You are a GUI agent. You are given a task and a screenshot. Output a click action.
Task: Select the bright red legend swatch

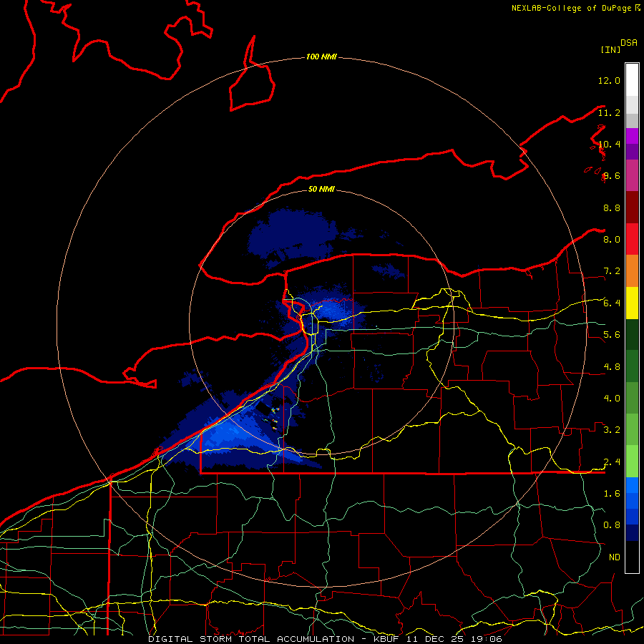[x=632, y=239]
